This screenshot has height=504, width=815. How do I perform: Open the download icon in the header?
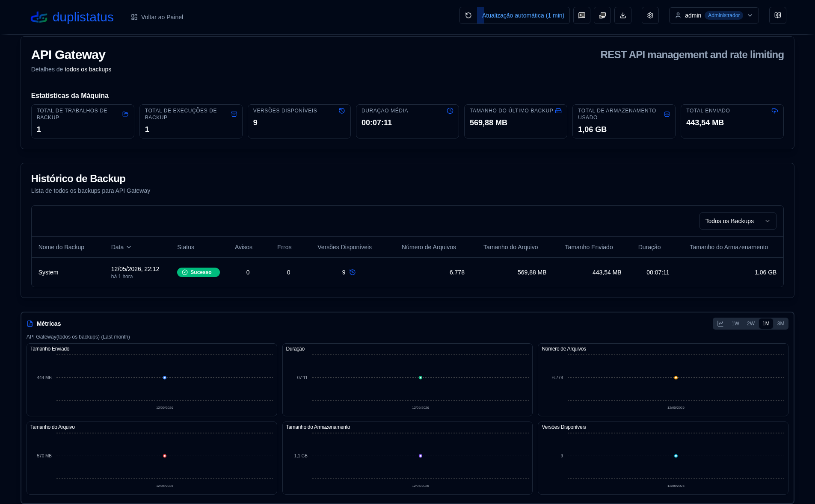point(623,15)
